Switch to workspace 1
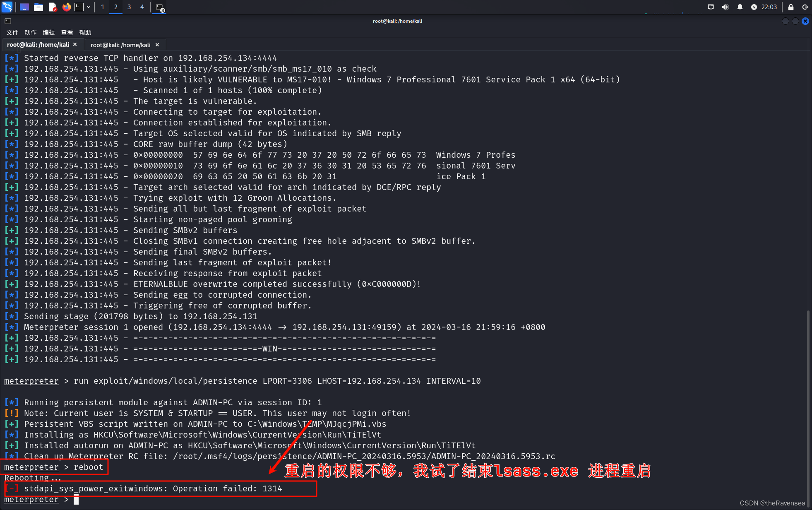This screenshot has height=510, width=812. point(103,7)
